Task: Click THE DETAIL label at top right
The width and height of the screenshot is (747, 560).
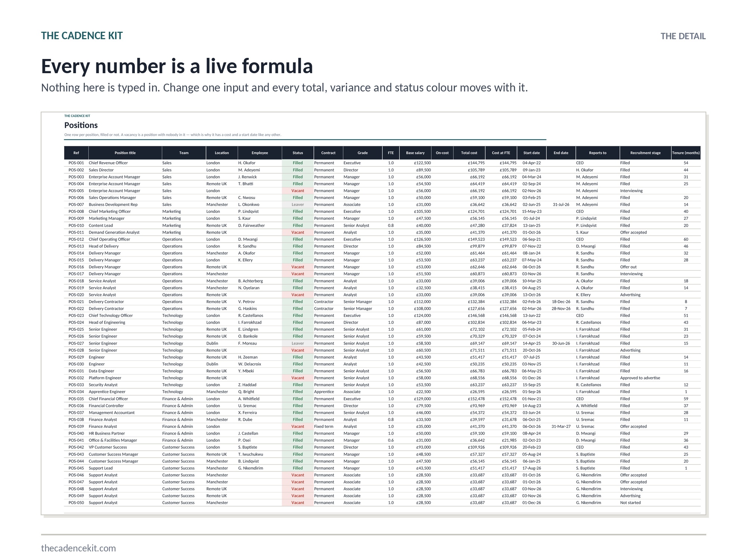Action: pos(683,36)
